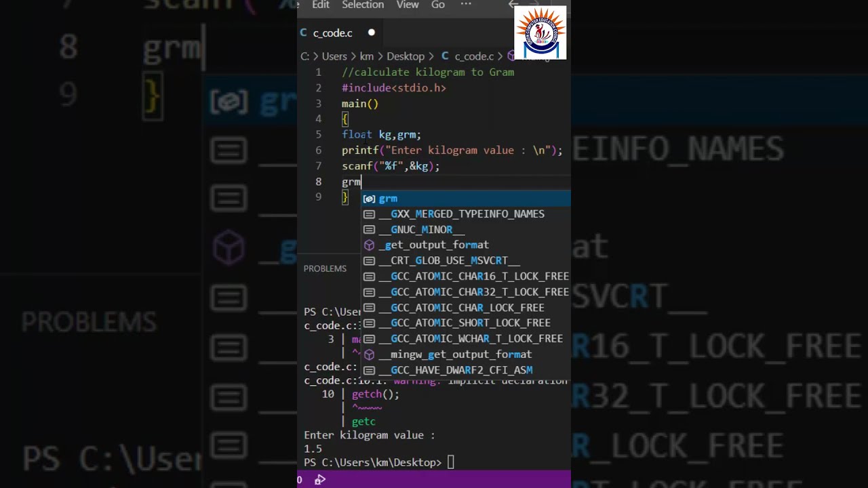Click the macro icon beside __GCC_ATOMIC_CHAR16_T_LOCK_FREE

(x=369, y=277)
